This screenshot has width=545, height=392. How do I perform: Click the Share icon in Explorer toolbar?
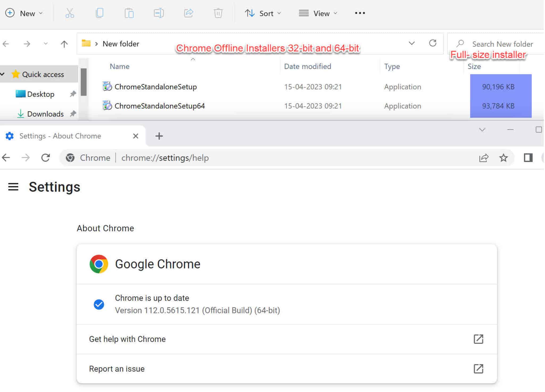click(x=188, y=13)
